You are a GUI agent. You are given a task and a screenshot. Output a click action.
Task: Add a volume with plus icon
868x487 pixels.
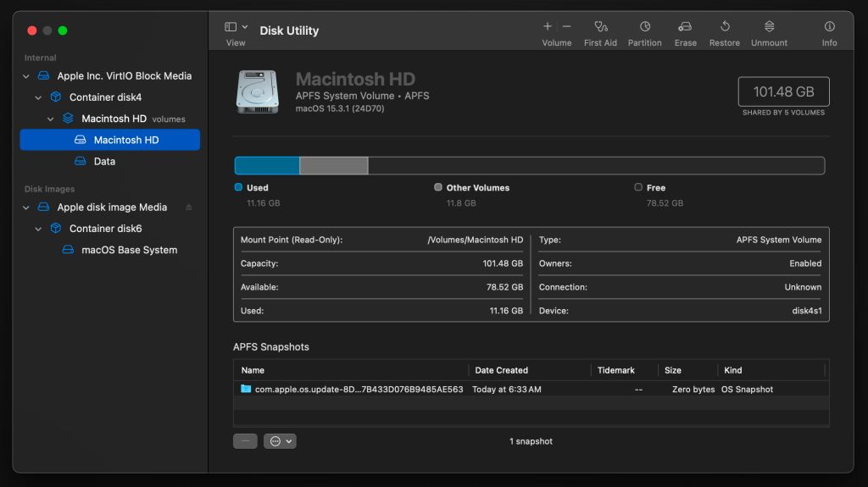click(x=548, y=26)
